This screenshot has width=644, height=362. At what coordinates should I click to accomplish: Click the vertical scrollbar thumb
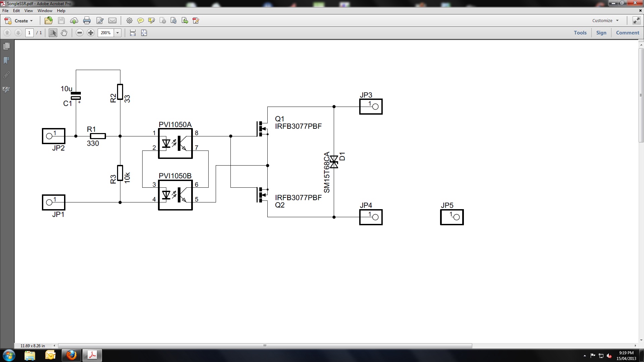[x=641, y=96]
